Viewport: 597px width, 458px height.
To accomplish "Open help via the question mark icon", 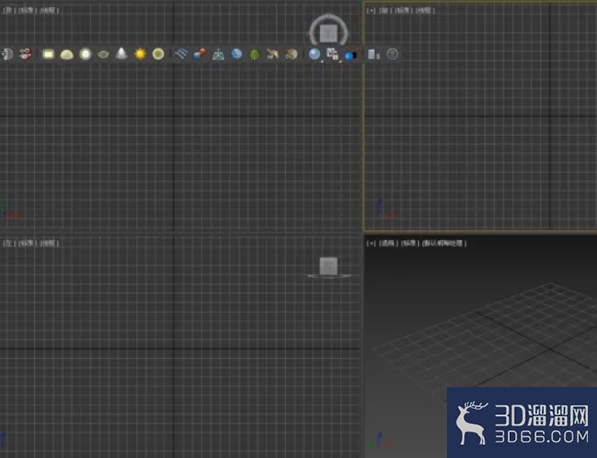I will point(392,54).
